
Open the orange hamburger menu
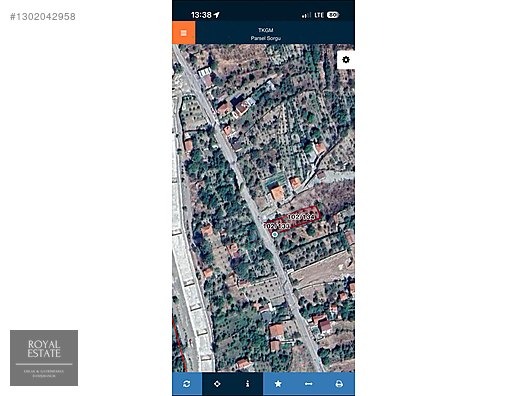point(184,33)
